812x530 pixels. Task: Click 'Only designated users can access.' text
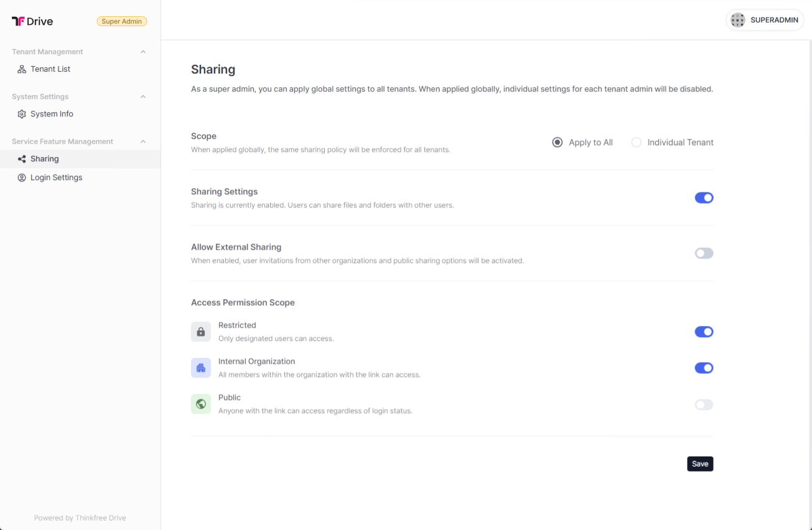[276, 339]
